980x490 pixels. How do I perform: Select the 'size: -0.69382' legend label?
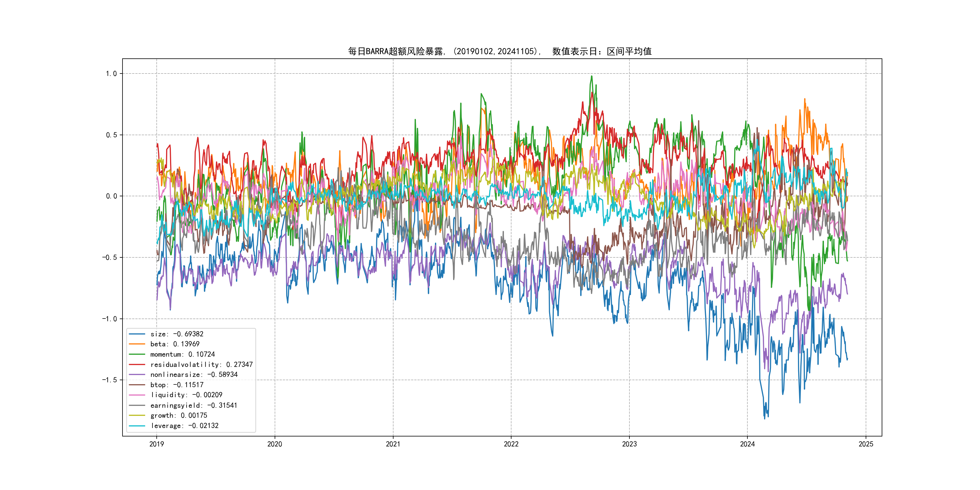point(177,334)
